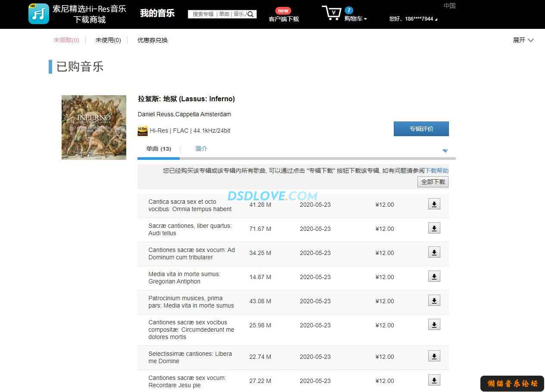Download Circumdederunt me dolores mortis track
Screen dimensions: 545x392
pos(434,325)
